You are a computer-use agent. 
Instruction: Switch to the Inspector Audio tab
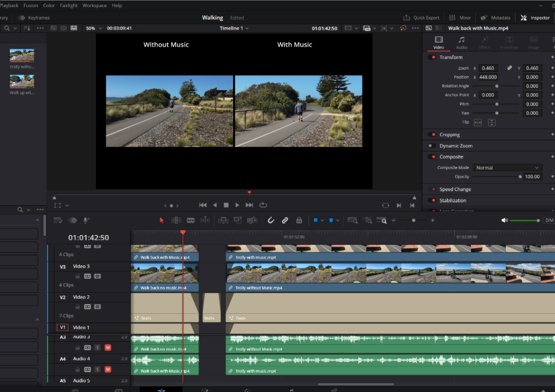pyautogui.click(x=461, y=43)
